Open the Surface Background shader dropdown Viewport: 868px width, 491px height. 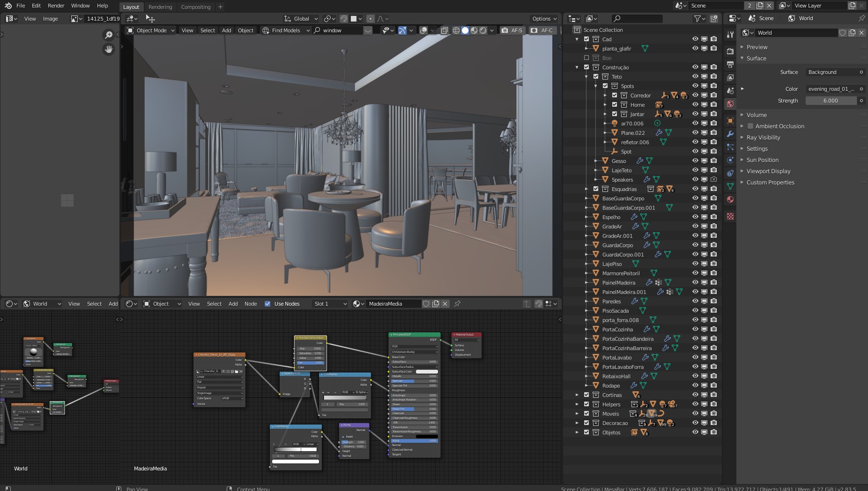point(835,72)
